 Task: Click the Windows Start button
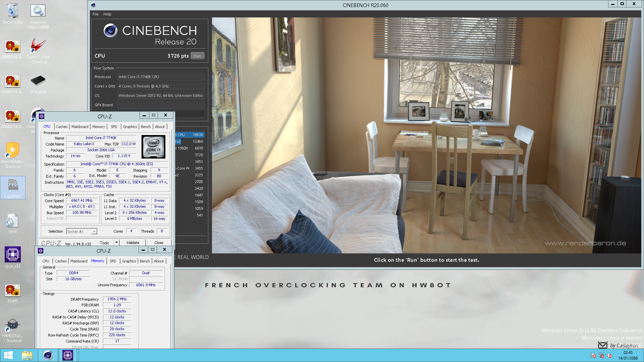[x=8, y=355]
